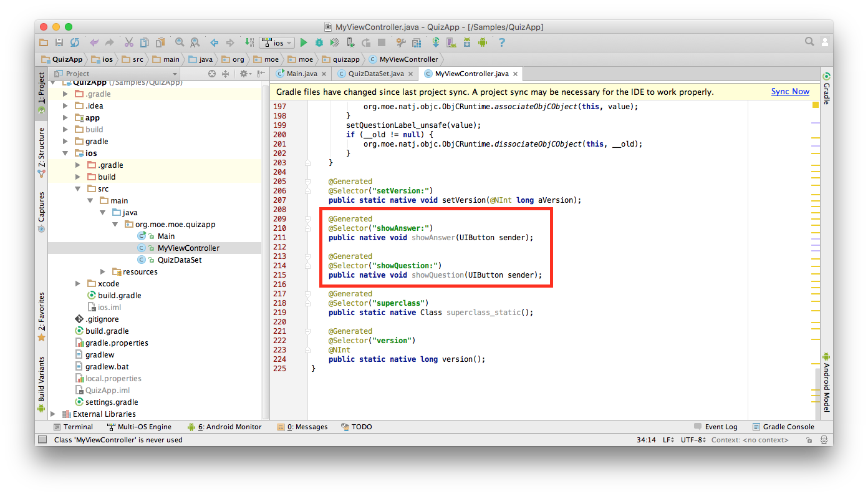Hide Project panel with the hide icon
Viewport: 868px width, 496px height.
[x=261, y=74]
